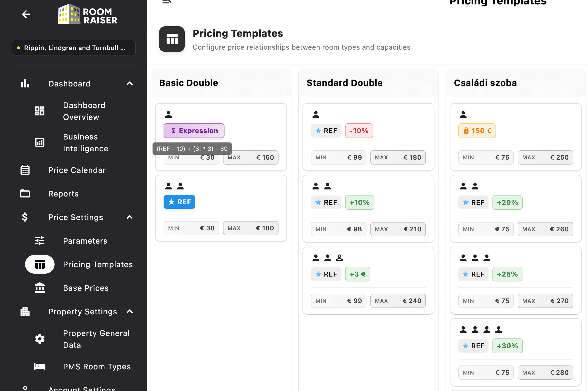Screen dimensions: 588x391
Task: Open Dashboard Overview grid icon
Action: click(x=40, y=111)
